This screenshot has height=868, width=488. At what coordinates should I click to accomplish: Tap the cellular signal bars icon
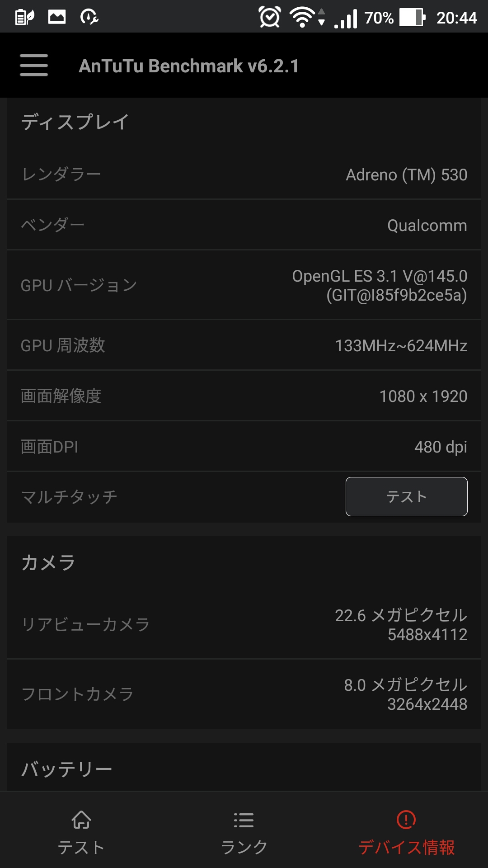pos(346,19)
